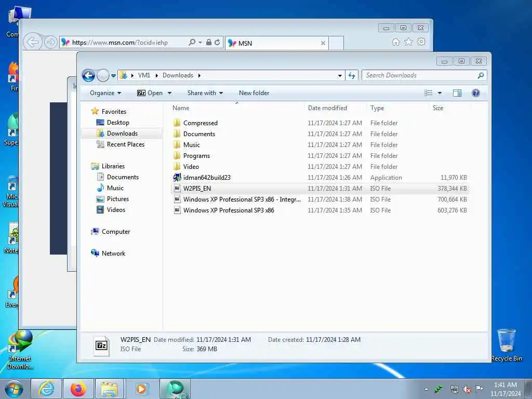Click Open with 7-Zip button
Image resolution: width=532 pixels, height=399 pixels.
point(150,93)
